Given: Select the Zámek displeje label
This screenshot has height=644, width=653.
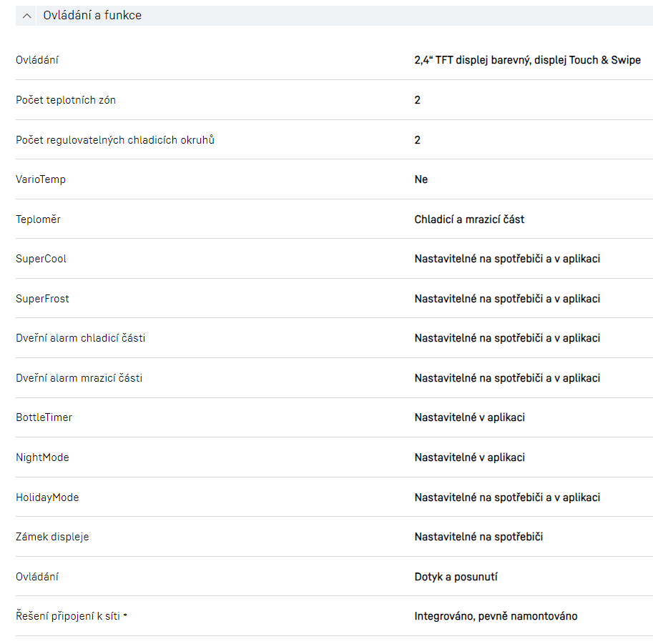Looking at the screenshot, I should 52,537.
